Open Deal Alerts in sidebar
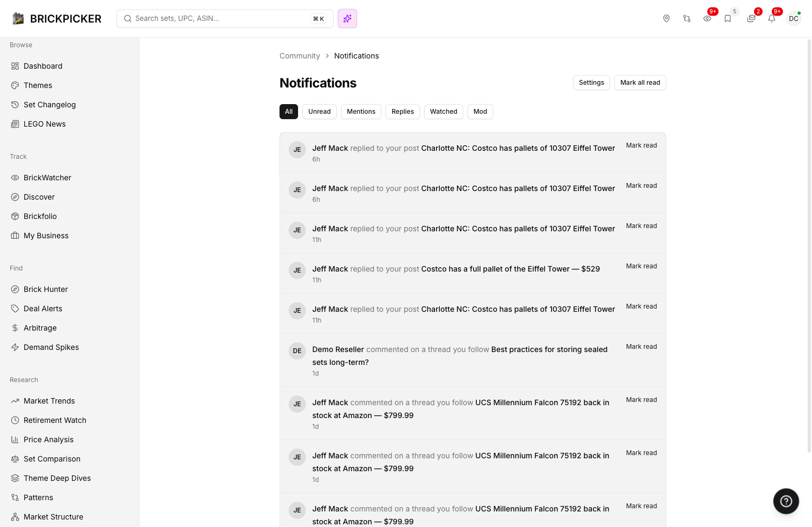This screenshot has width=812, height=527. (69, 309)
